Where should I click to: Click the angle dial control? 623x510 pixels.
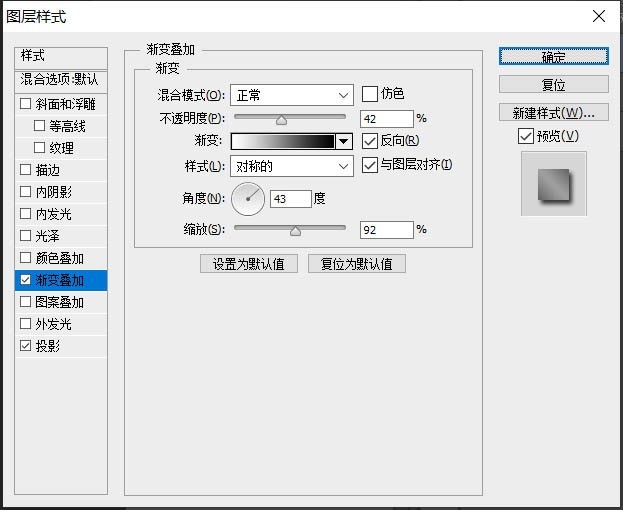pos(248,199)
